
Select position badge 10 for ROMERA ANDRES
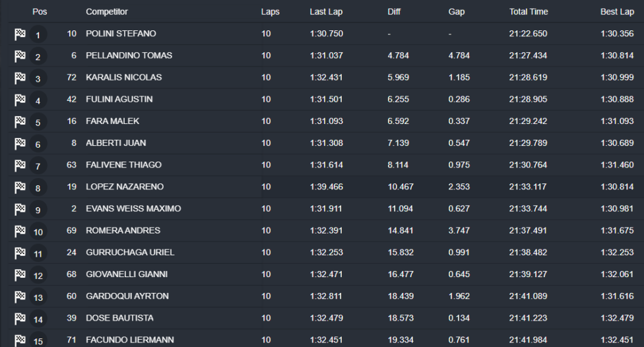click(38, 232)
